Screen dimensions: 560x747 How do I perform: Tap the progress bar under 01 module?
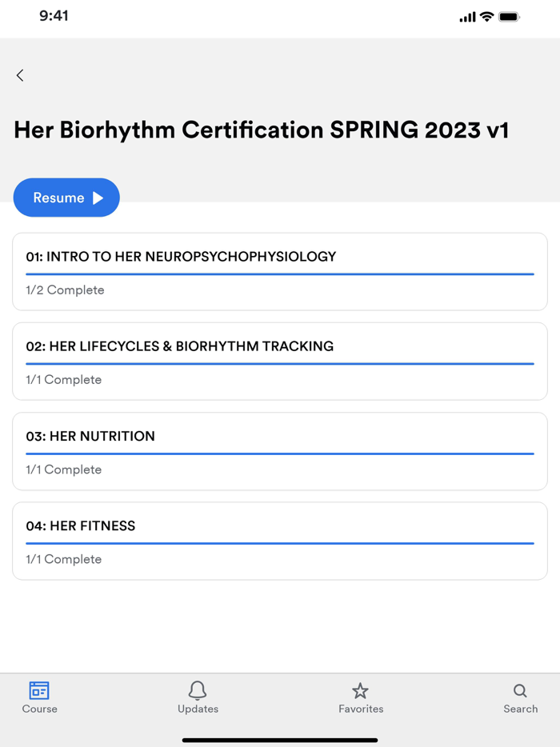pos(279,274)
